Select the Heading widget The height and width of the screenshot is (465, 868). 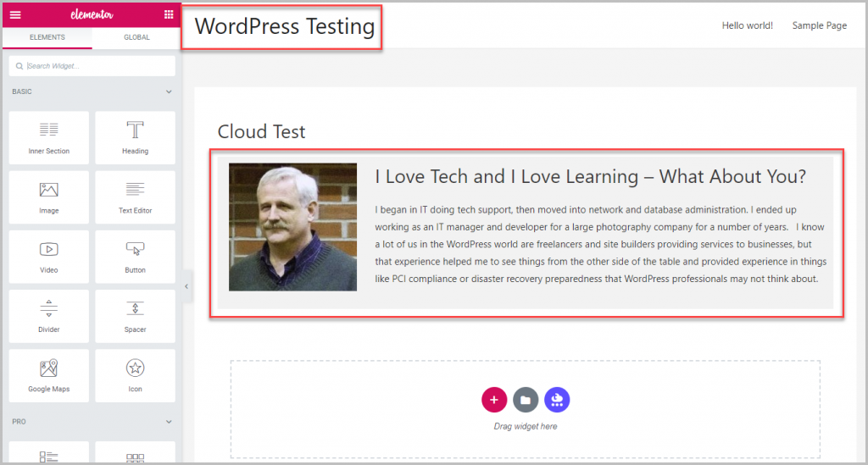135,138
